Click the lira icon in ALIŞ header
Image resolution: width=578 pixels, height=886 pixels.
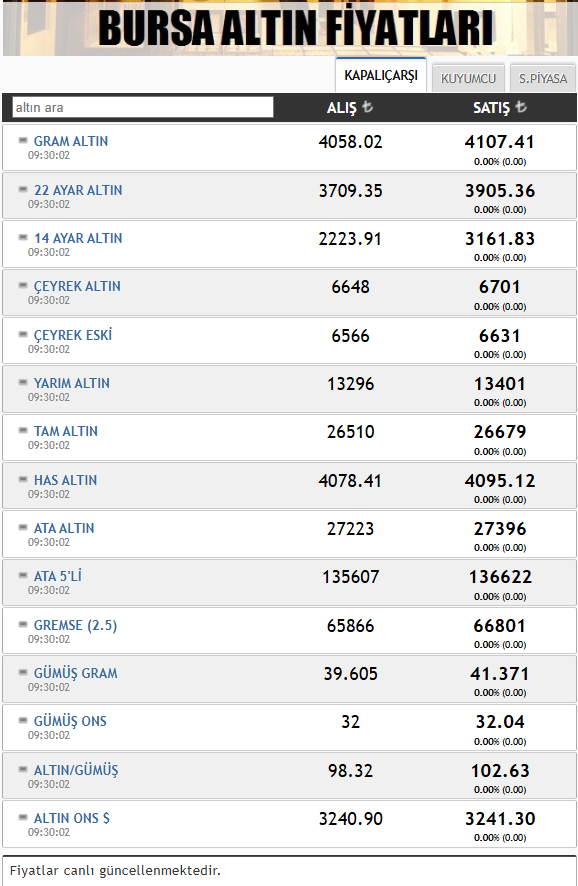click(x=367, y=106)
